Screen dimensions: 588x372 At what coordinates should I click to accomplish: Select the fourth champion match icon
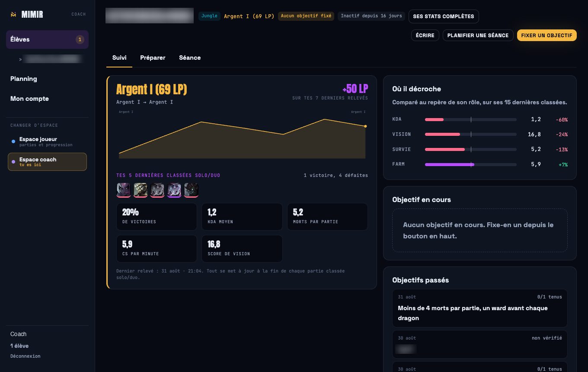tap(174, 190)
